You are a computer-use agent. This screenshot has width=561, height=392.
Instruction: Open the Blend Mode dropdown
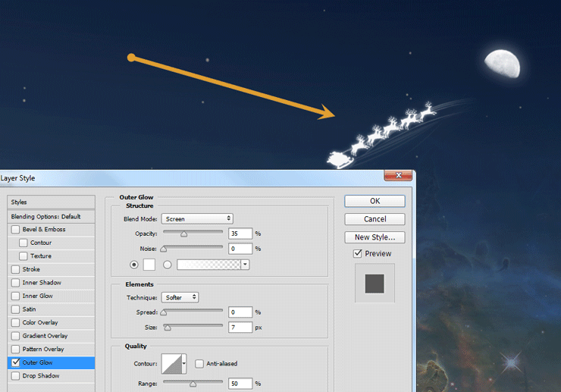[196, 219]
